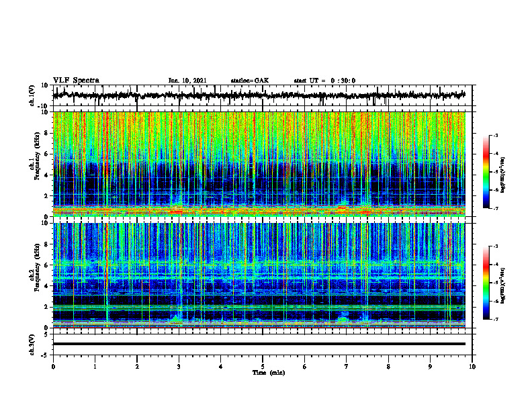
Task: Select the "VLF Spectra" plot title
Action: (x=77, y=81)
